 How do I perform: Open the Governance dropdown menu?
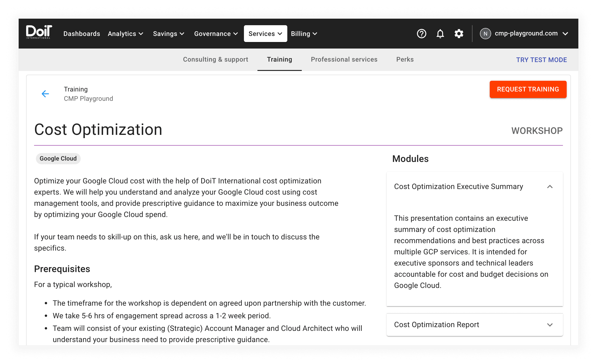216,34
